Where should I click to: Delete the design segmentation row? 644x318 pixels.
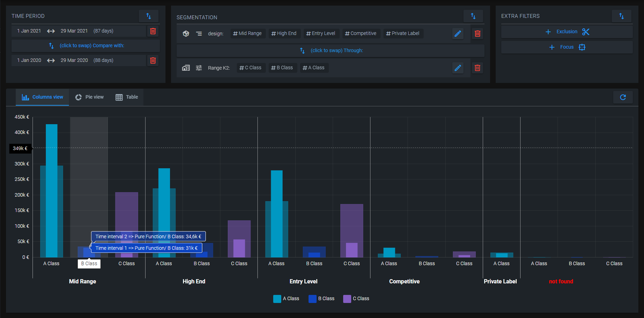click(x=477, y=34)
